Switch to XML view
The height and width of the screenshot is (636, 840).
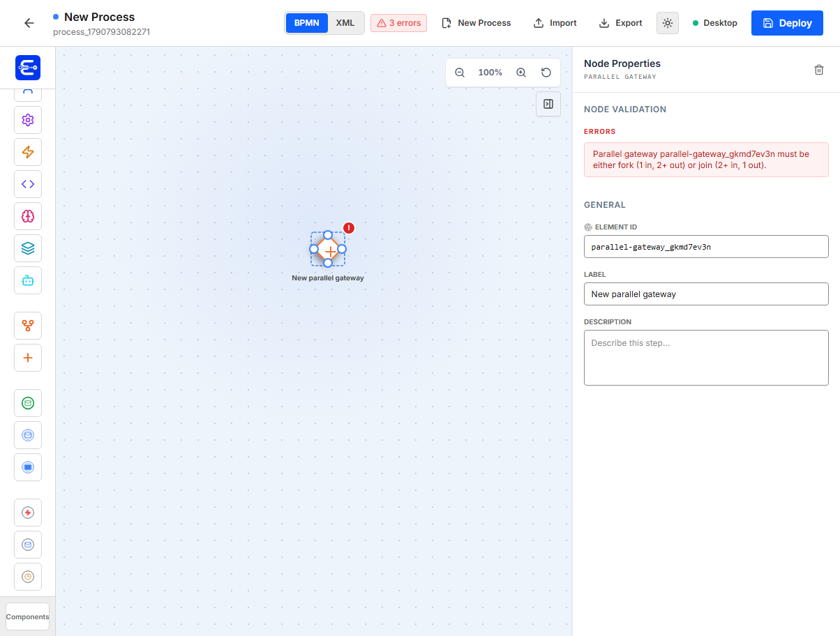[345, 23]
